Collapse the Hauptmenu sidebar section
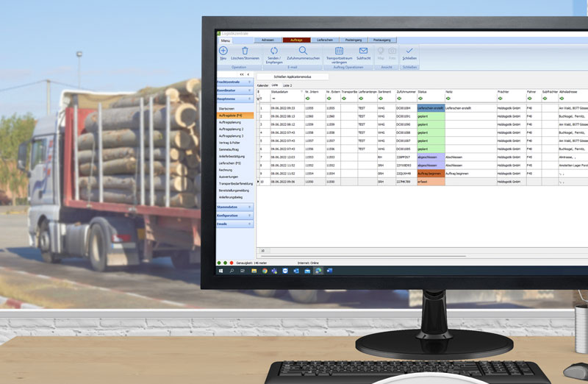This screenshot has width=588, height=384. pyautogui.click(x=250, y=98)
